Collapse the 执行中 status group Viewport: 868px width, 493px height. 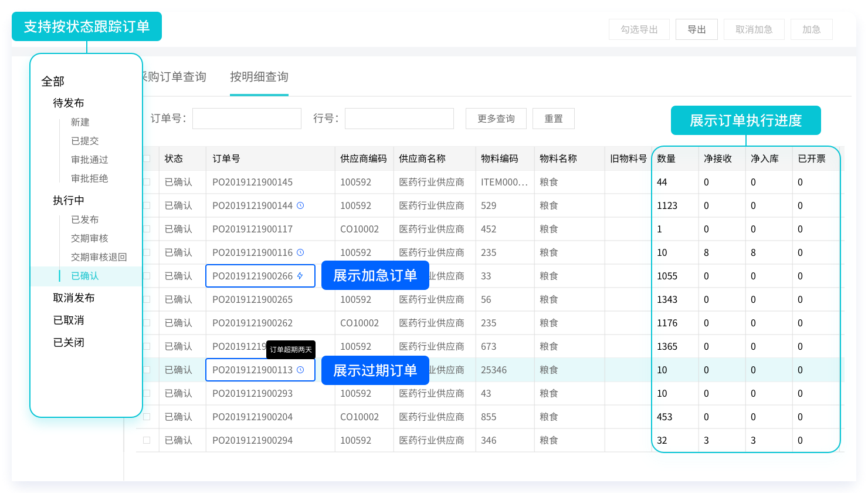(x=69, y=201)
